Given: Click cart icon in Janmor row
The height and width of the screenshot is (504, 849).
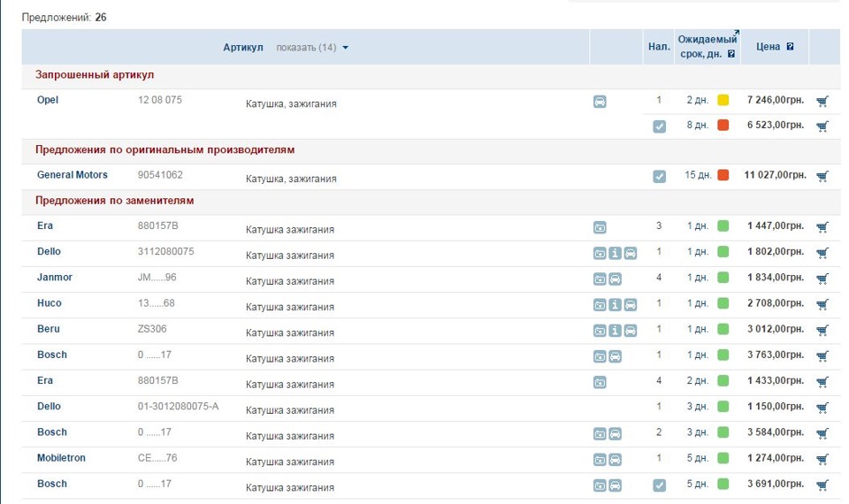Looking at the screenshot, I should tap(822, 279).
